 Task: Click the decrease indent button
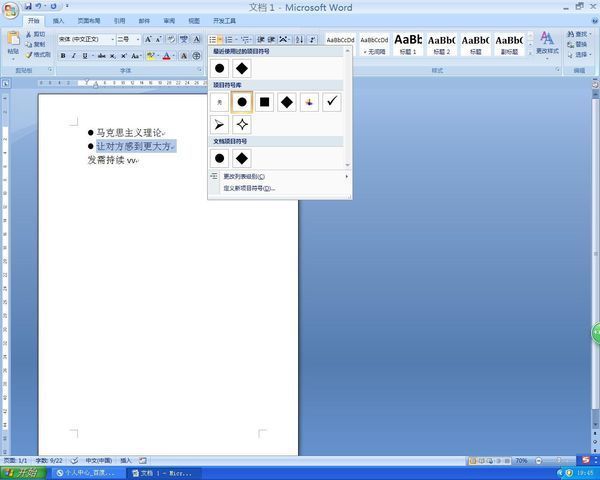261,39
